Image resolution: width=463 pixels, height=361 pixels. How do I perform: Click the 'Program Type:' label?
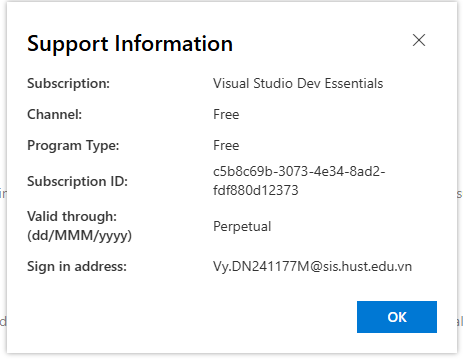point(73,146)
